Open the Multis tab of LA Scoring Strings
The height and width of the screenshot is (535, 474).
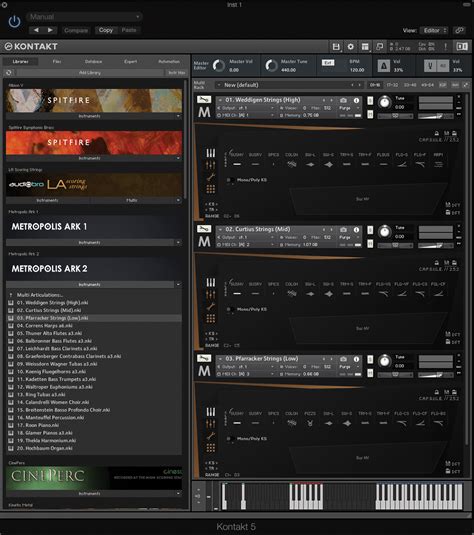[x=132, y=200]
